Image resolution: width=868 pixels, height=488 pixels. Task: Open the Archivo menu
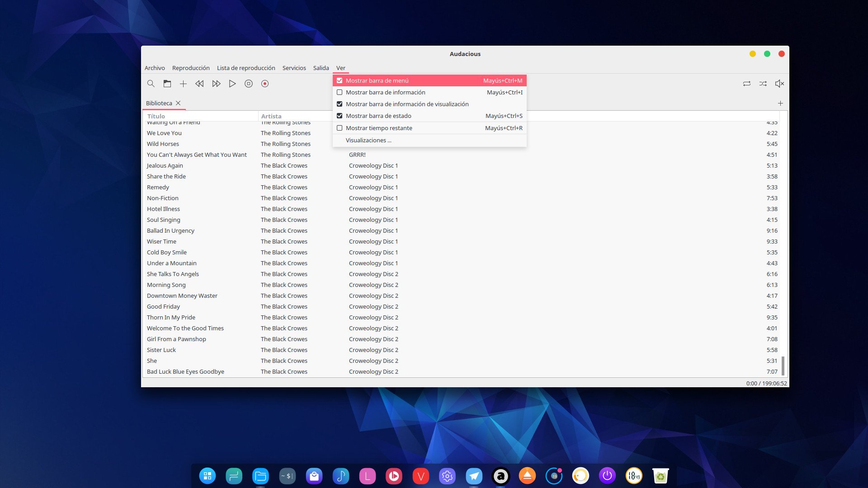155,68
